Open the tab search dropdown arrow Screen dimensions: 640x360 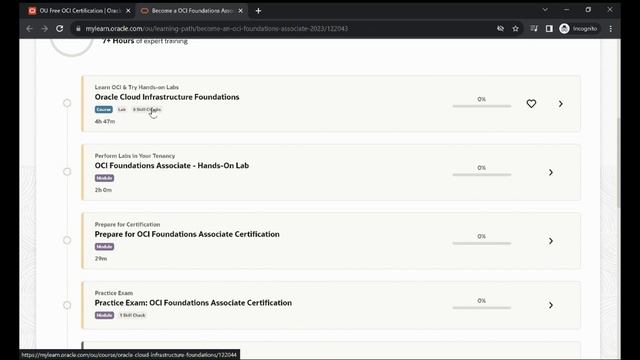[x=545, y=10]
